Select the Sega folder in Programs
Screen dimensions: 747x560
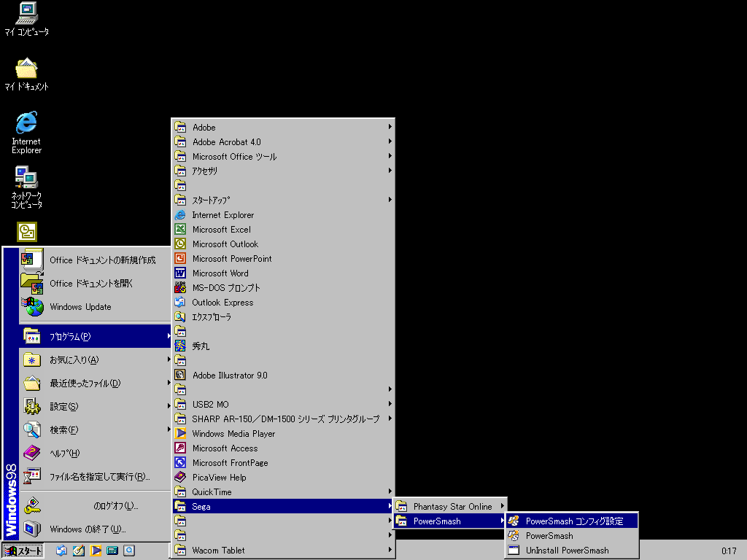click(283, 507)
